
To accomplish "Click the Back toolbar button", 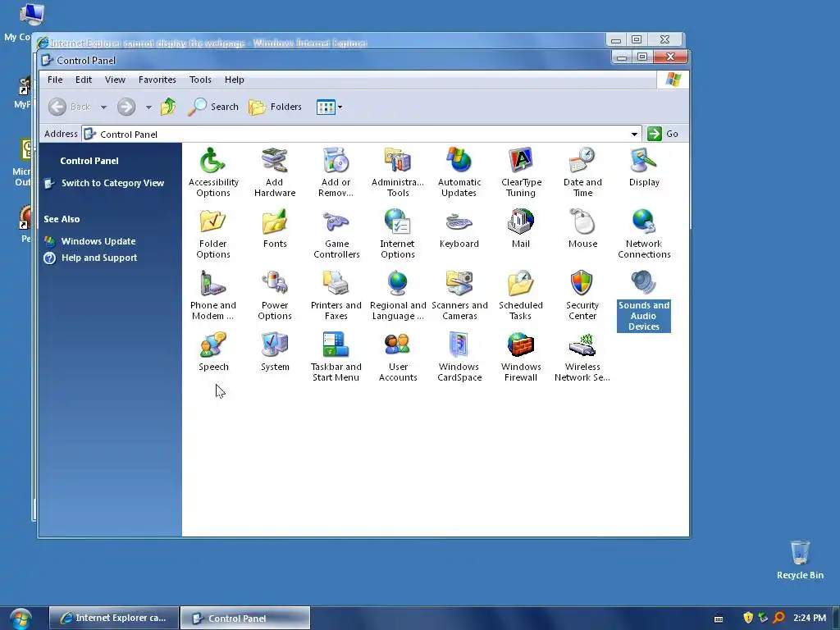I will click(x=70, y=107).
